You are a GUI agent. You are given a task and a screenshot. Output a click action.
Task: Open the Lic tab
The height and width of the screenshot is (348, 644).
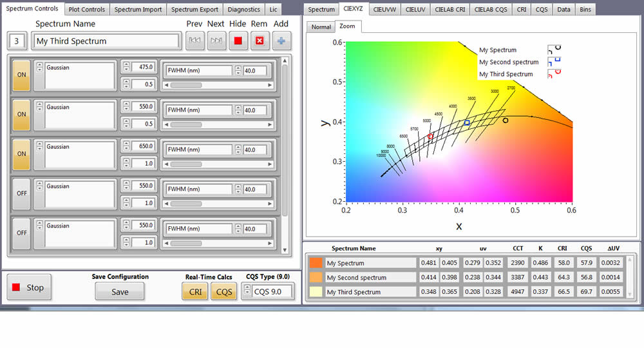click(x=273, y=9)
